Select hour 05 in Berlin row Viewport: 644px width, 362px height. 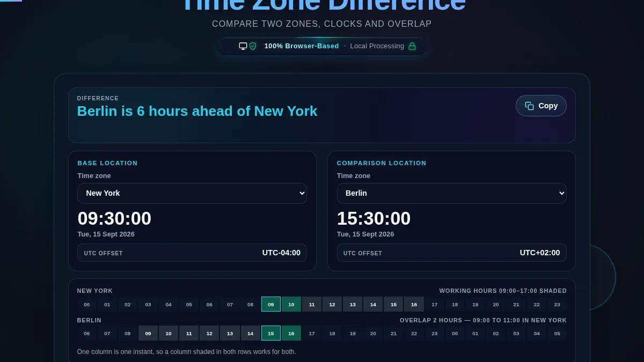tap(557, 333)
